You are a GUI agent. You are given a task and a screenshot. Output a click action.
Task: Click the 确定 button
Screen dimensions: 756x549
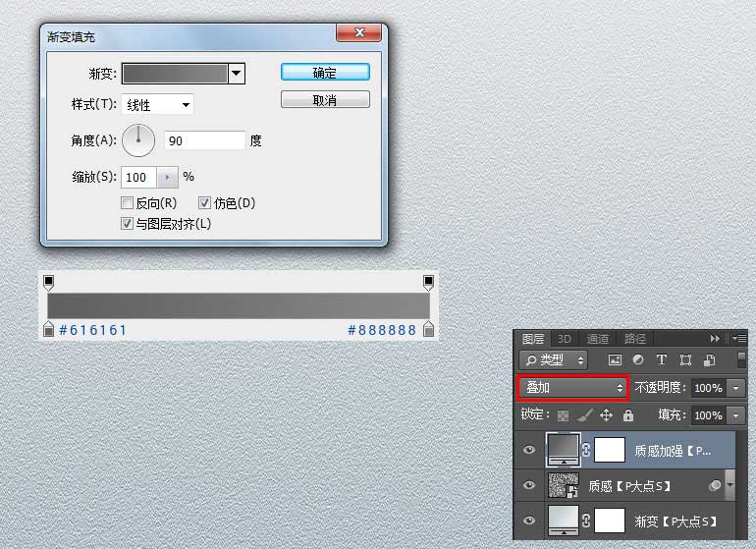point(325,73)
